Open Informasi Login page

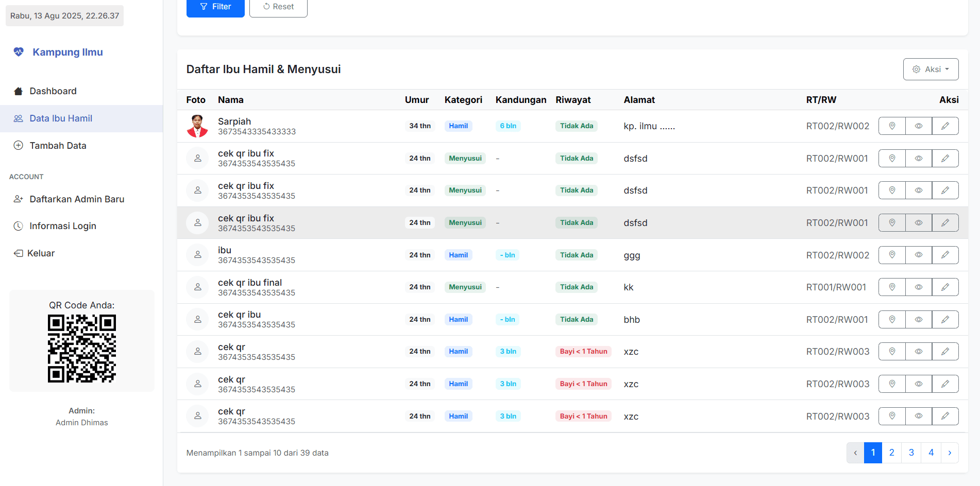point(81,226)
